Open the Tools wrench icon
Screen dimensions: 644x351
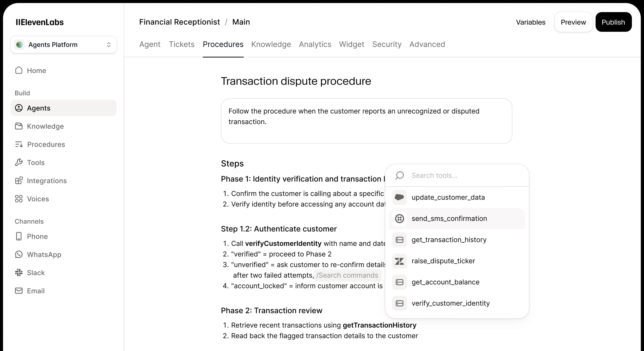coord(19,162)
